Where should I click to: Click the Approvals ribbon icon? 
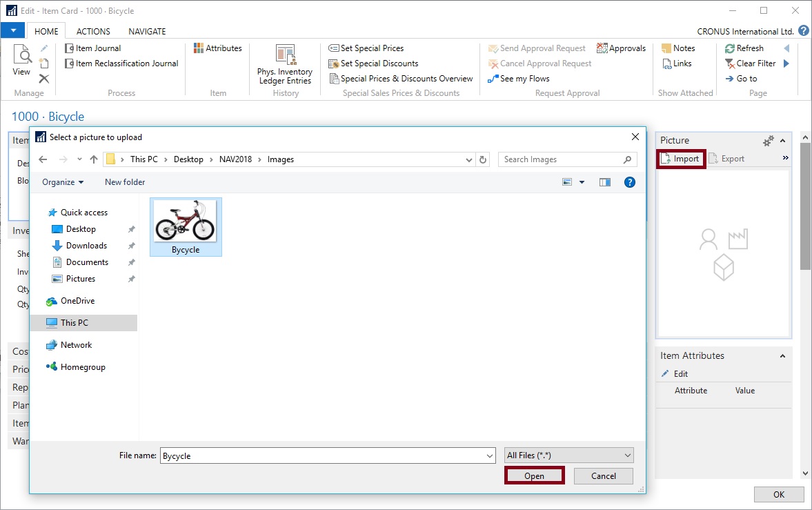[602, 48]
